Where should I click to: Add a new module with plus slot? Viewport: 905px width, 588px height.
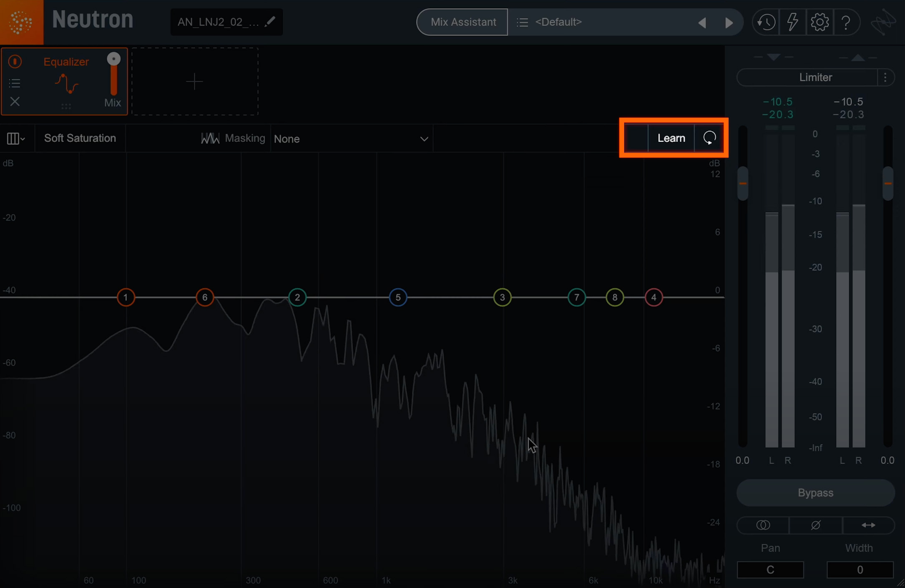coord(195,81)
